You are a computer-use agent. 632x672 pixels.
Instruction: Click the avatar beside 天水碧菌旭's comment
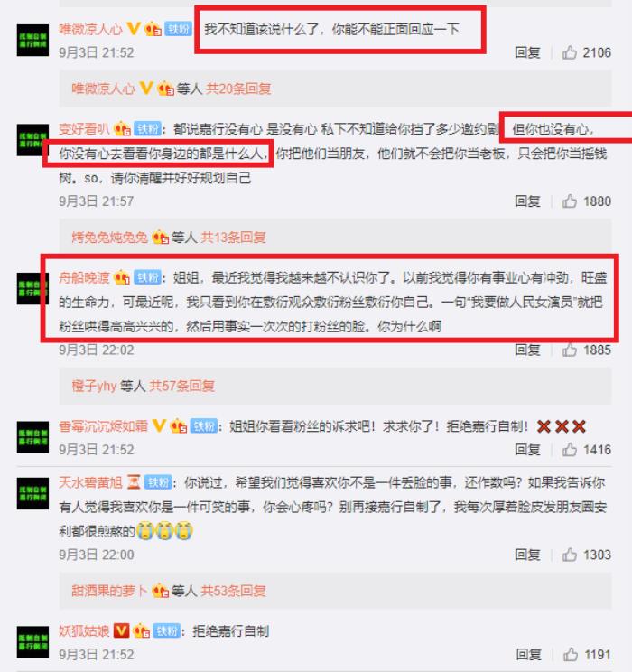click(33, 493)
